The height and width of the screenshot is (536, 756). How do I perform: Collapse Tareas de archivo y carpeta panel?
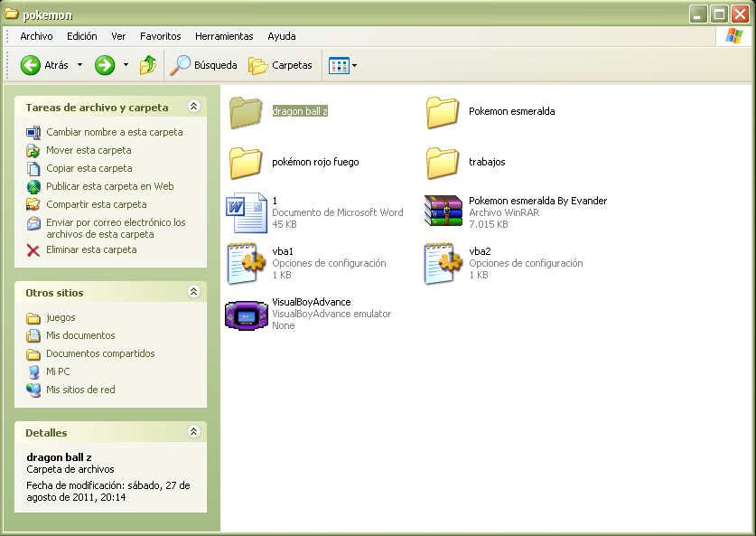pos(194,106)
